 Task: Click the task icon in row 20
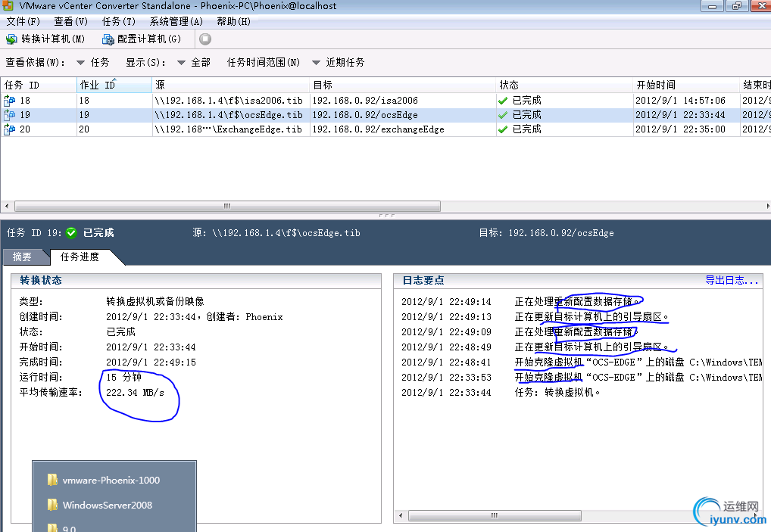(9, 129)
